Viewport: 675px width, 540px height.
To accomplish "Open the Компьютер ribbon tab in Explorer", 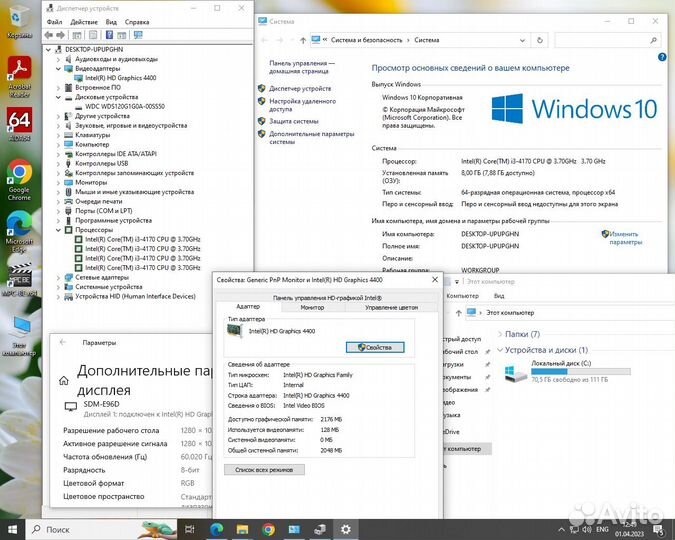I will 462,296.
